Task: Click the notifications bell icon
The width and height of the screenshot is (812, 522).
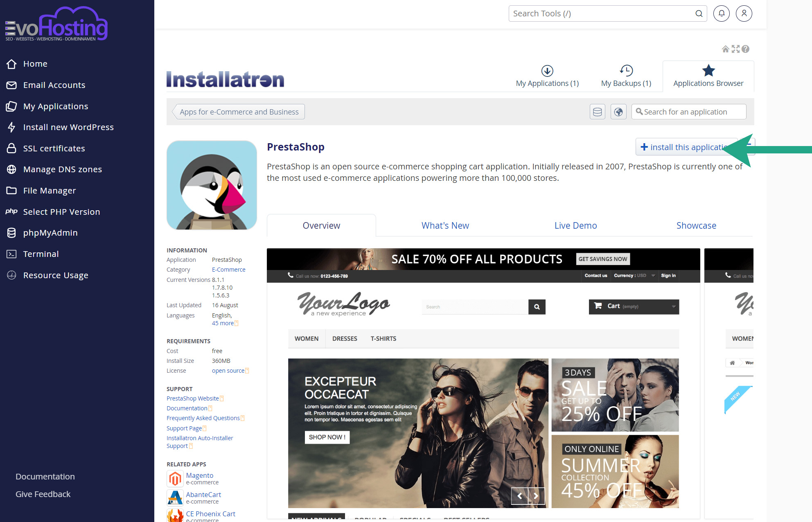Action: (721, 13)
